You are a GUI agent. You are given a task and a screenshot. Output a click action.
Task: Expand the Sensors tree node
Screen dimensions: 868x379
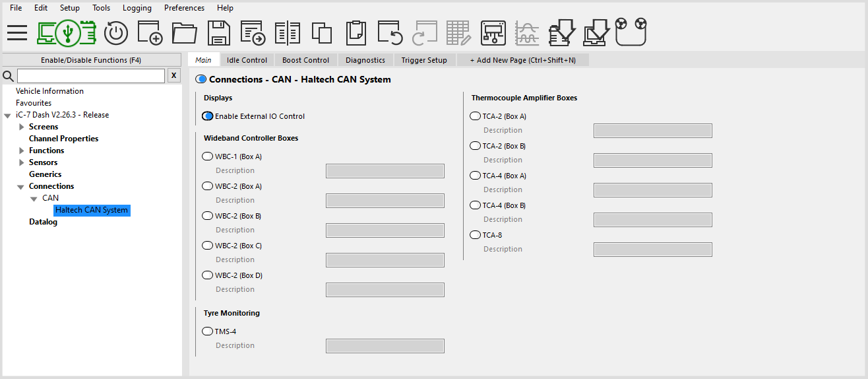pos(22,162)
